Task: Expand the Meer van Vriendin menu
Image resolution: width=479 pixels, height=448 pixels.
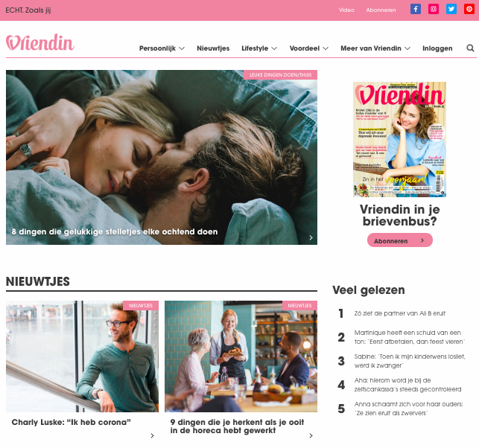Action: 375,48
